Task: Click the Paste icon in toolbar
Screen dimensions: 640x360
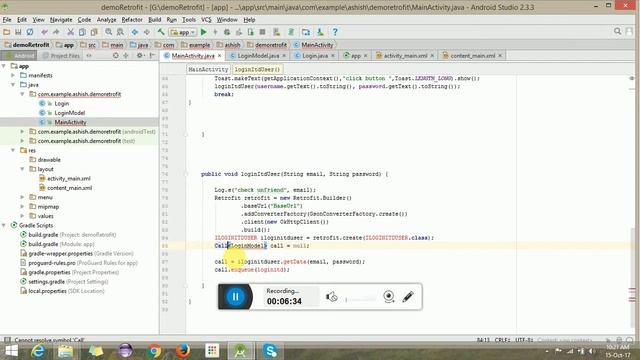Action: [94, 32]
